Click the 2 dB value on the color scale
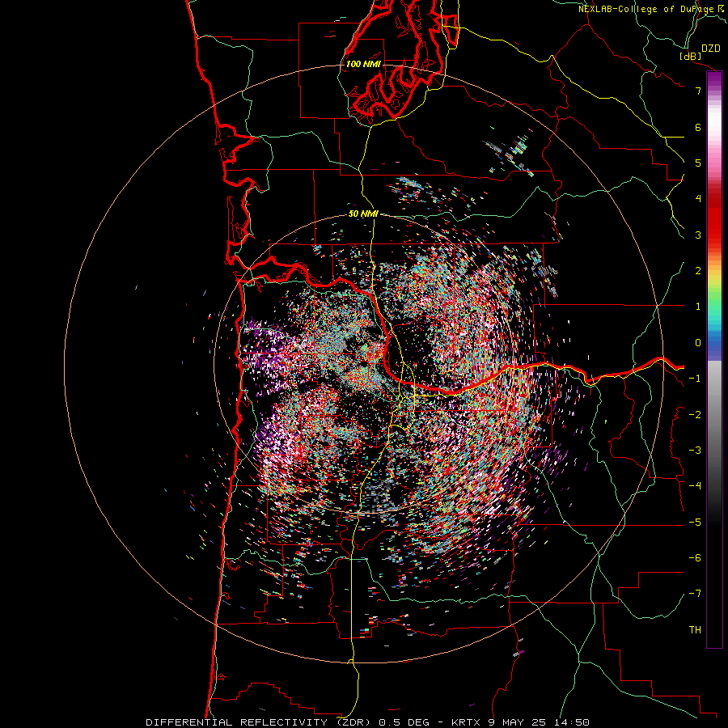This screenshot has height=728, width=728. (x=698, y=271)
